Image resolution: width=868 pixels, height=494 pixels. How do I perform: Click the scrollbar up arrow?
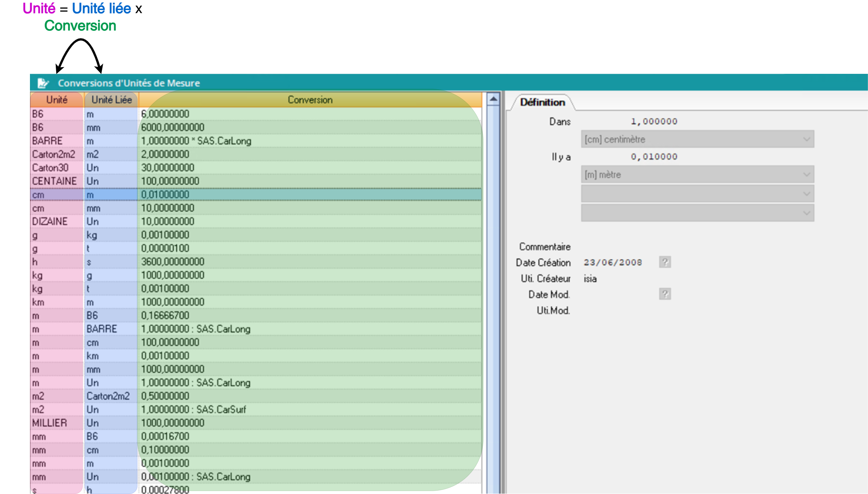pos(493,99)
